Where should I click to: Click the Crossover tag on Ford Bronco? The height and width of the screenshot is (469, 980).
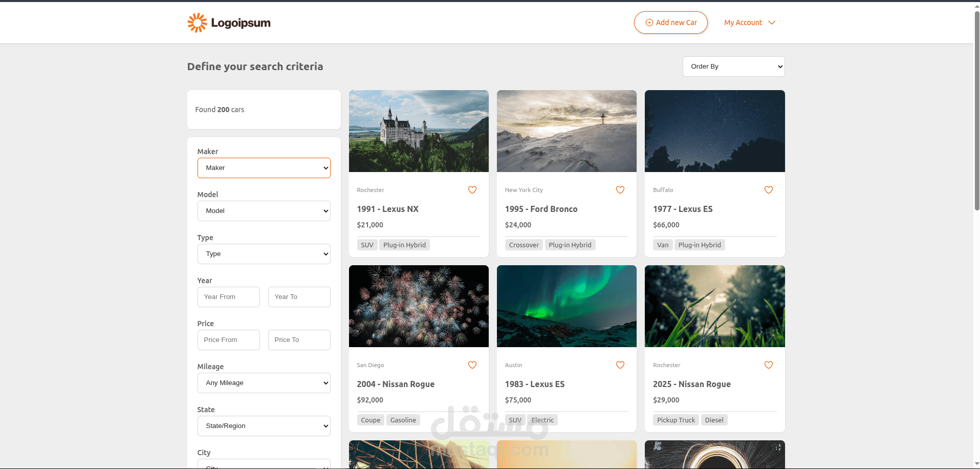pos(524,245)
